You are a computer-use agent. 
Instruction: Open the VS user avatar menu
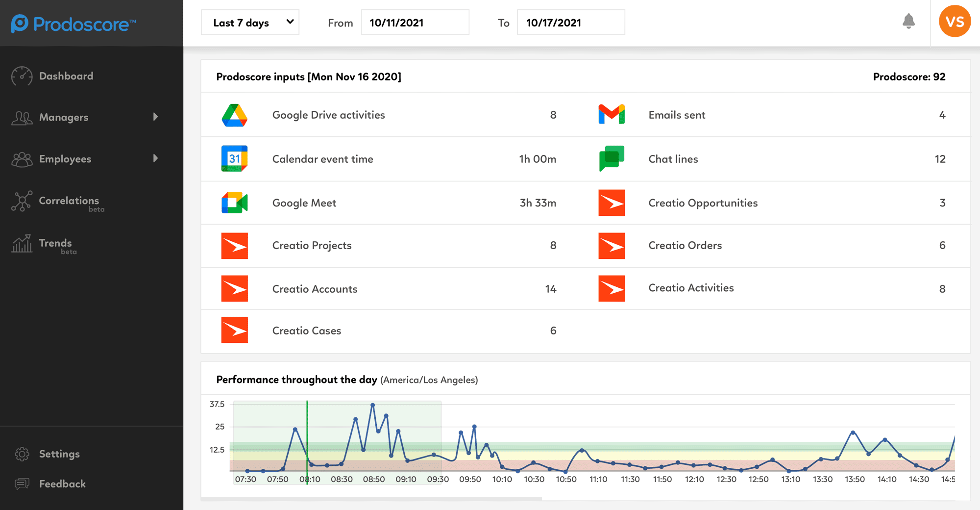click(955, 22)
